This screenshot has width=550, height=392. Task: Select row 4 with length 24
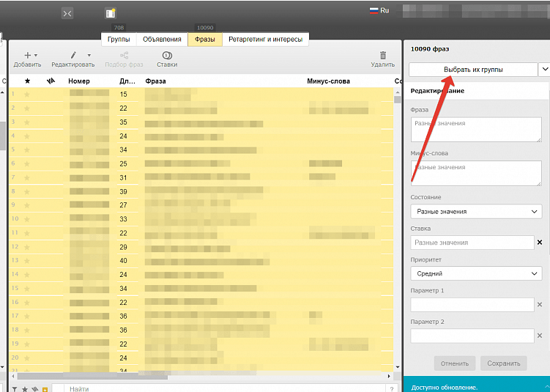point(201,136)
